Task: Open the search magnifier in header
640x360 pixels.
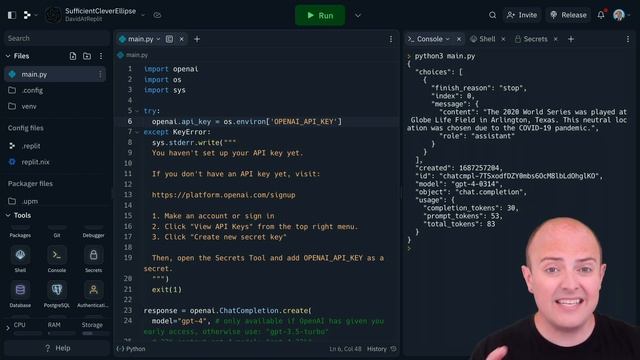Action: point(492,15)
